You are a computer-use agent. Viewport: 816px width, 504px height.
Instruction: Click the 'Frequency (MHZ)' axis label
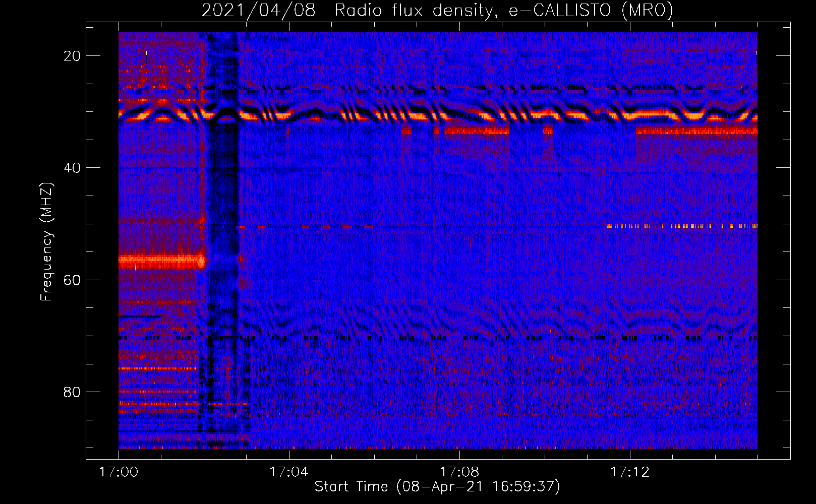point(46,242)
